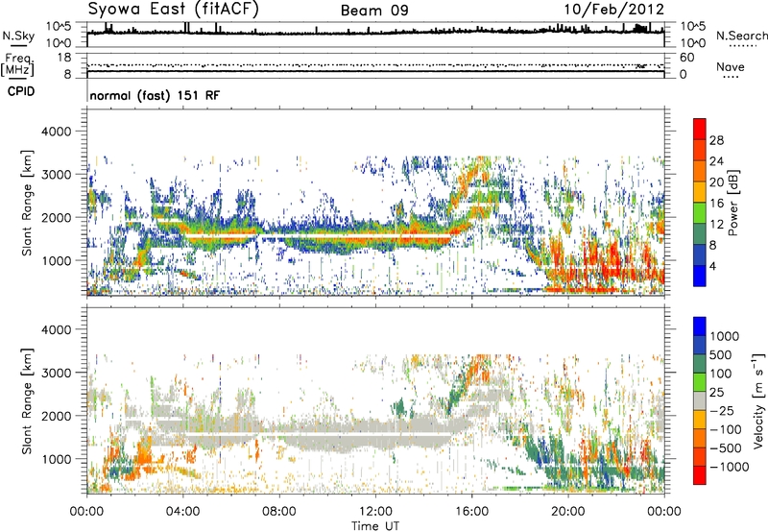Click the gray segment of the Velocity color bar
768x532 pixels.
pos(700,401)
